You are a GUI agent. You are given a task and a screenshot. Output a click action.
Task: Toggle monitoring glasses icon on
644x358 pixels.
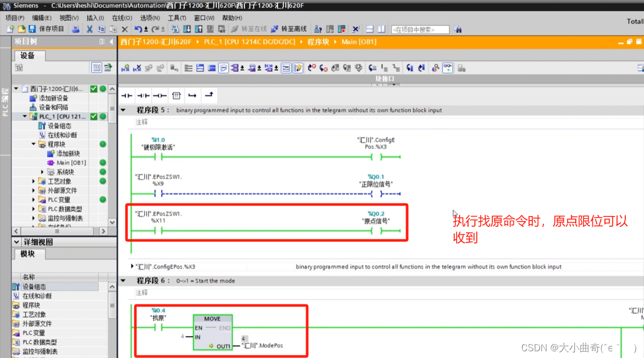(x=448, y=68)
